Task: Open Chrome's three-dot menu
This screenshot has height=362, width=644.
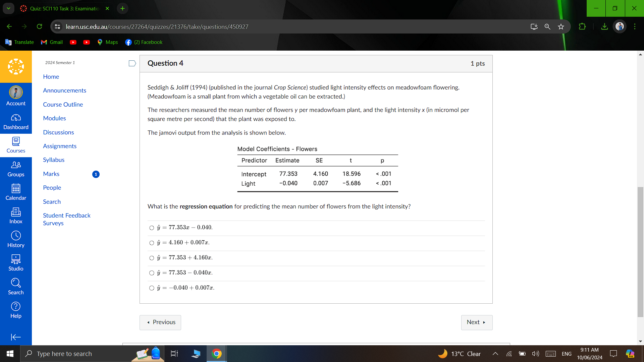Action: (x=635, y=26)
